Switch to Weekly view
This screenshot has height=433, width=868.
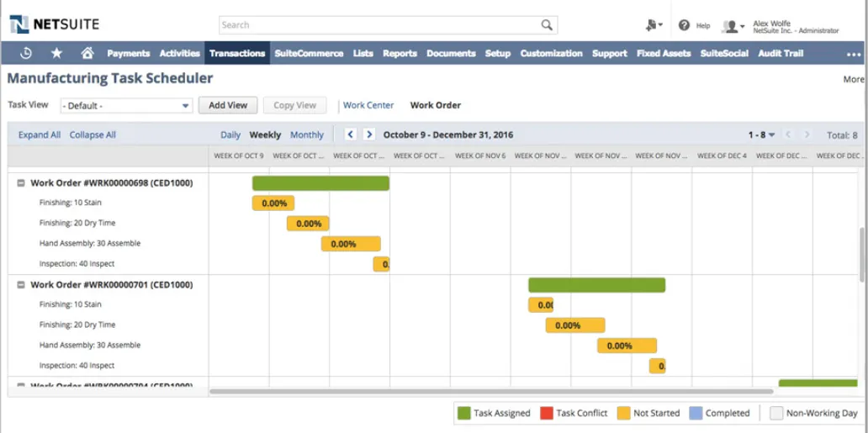265,135
